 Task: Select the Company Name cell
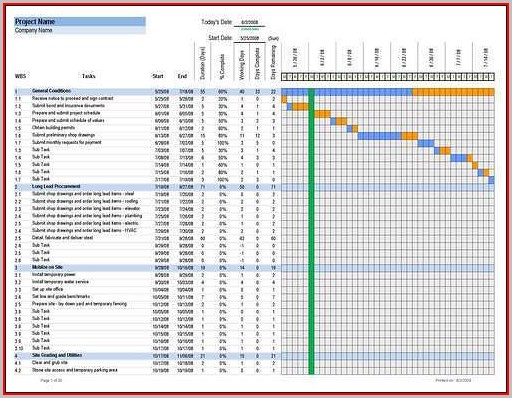80,30
